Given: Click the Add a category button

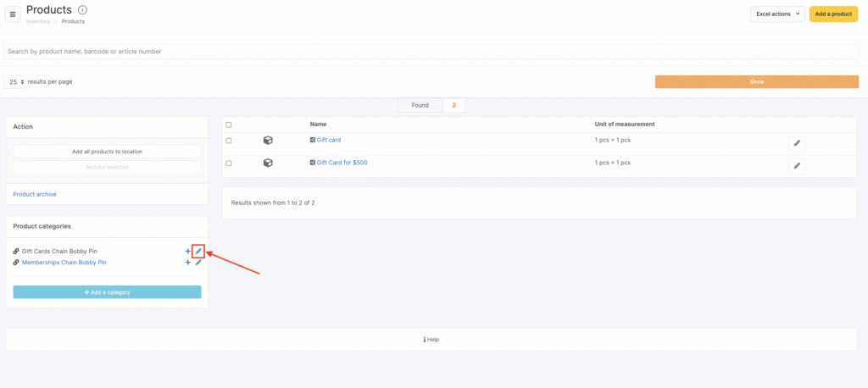Looking at the screenshot, I should (107, 292).
